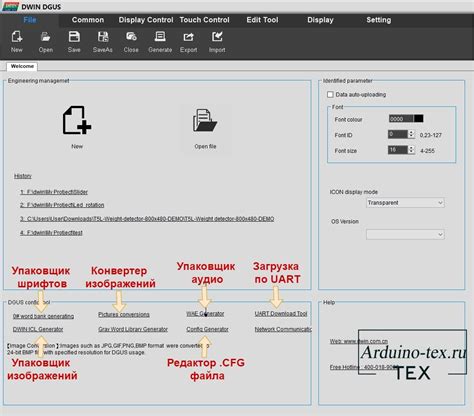Click the large New document icon

pos(77,120)
